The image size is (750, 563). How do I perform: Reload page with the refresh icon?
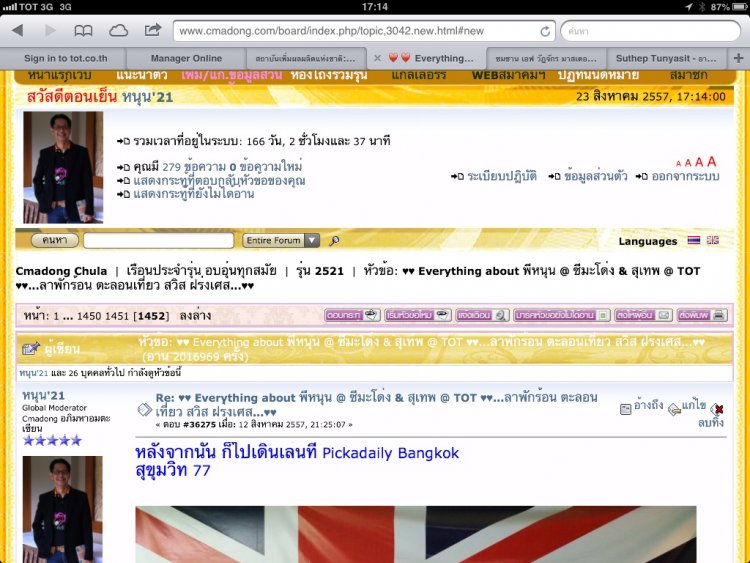(545, 32)
